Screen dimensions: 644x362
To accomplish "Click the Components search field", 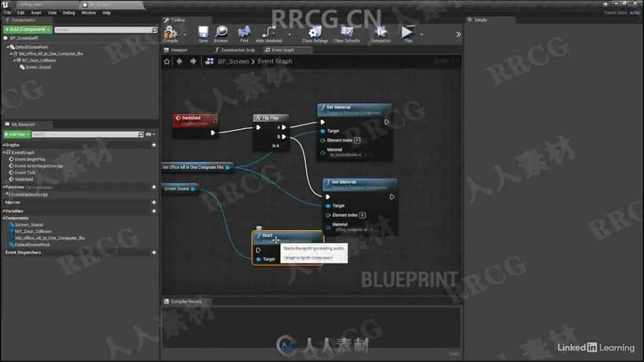I will click(106, 30).
